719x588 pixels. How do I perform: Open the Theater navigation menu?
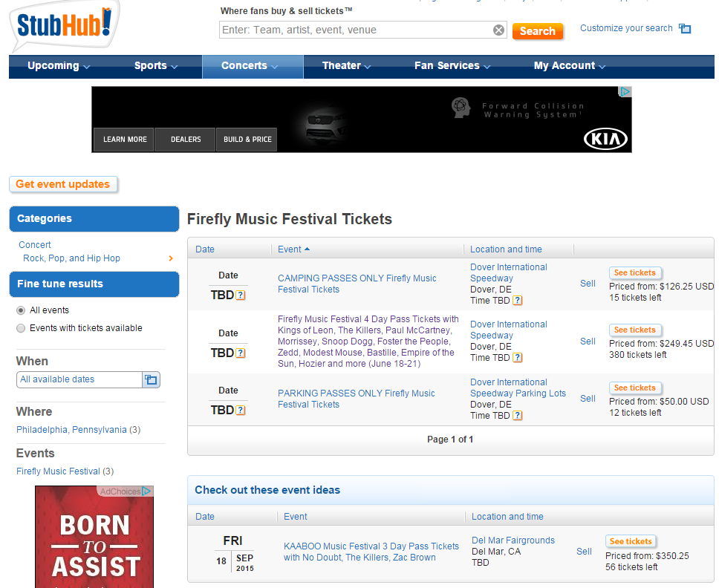(x=346, y=66)
